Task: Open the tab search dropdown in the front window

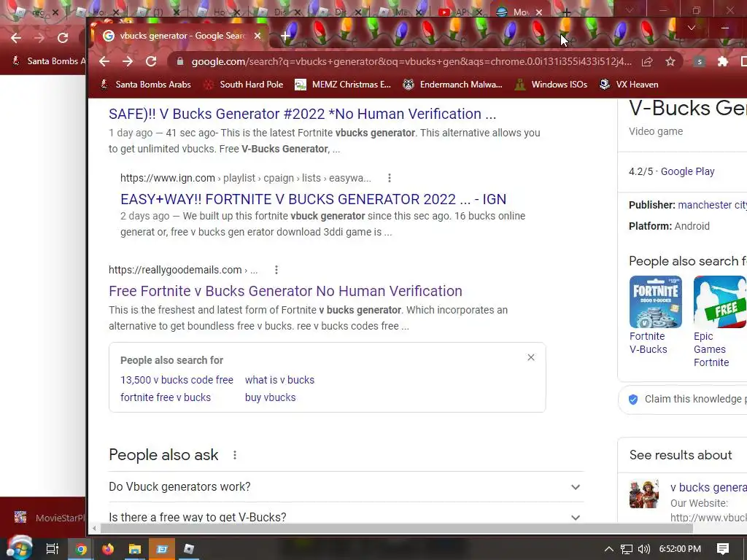Action: [692, 28]
